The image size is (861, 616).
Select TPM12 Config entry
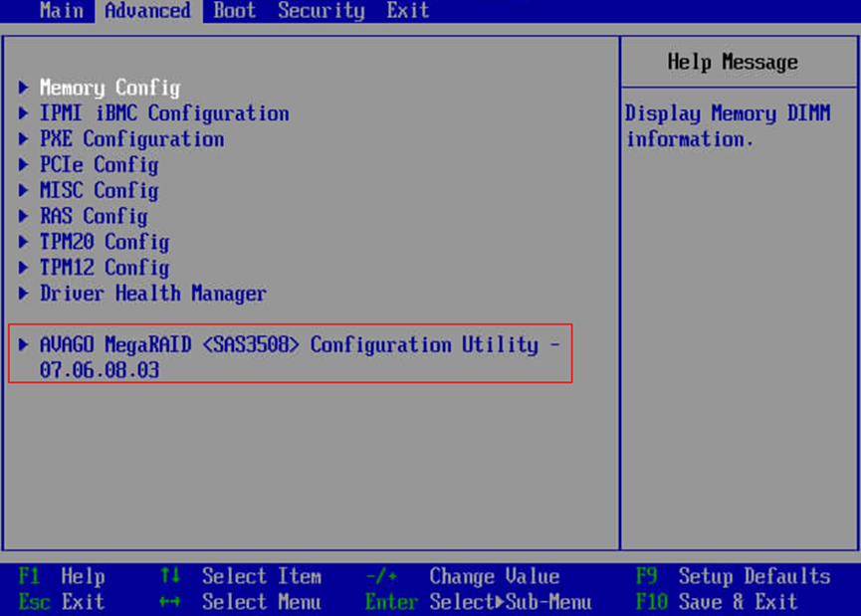tap(105, 269)
